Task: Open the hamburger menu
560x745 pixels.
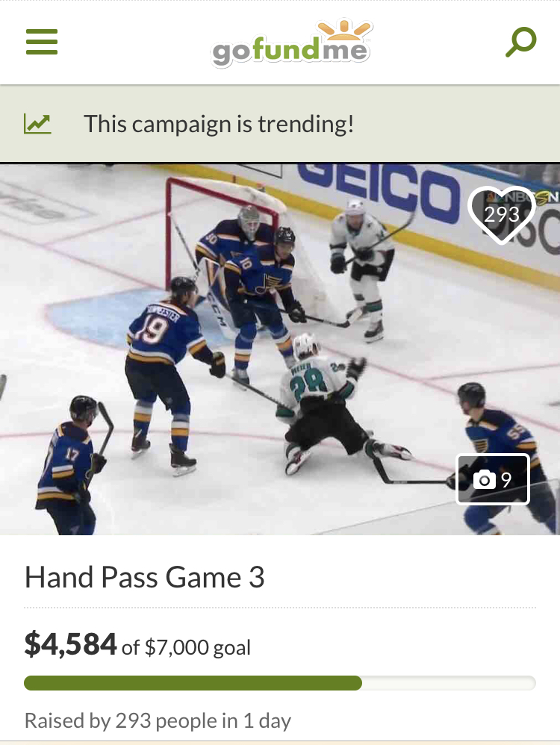Action: click(x=41, y=42)
